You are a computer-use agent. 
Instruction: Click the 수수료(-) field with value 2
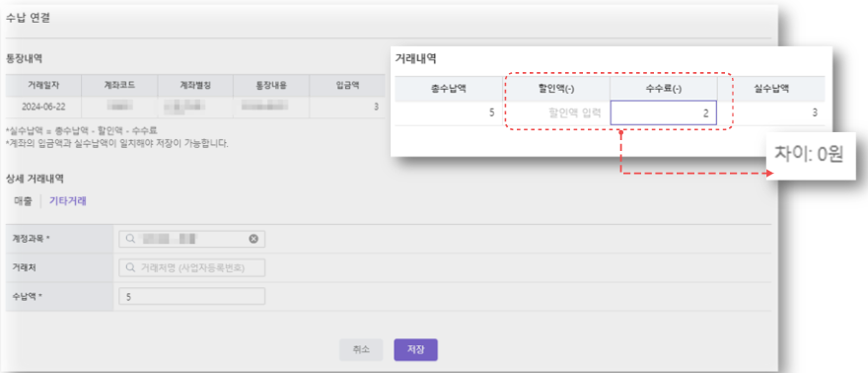[663, 112]
